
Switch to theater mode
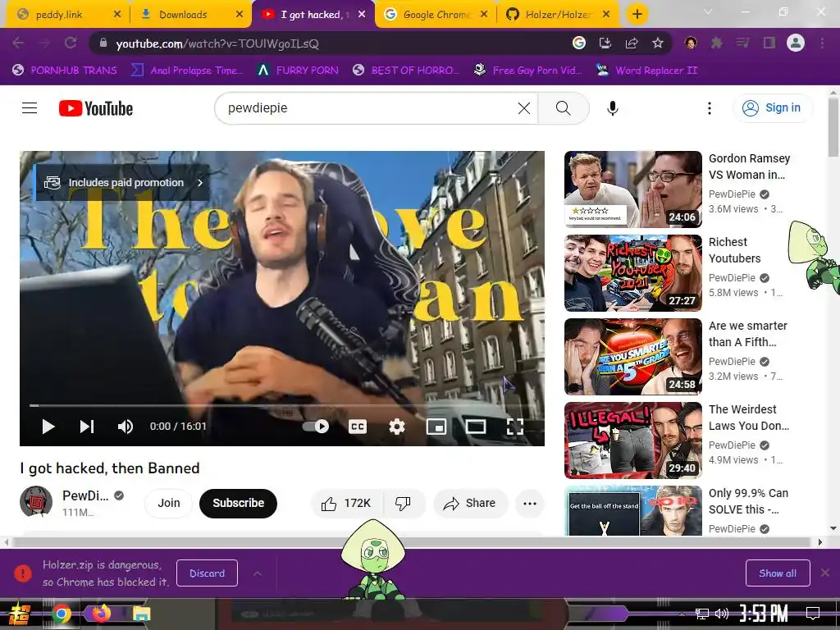click(x=475, y=427)
